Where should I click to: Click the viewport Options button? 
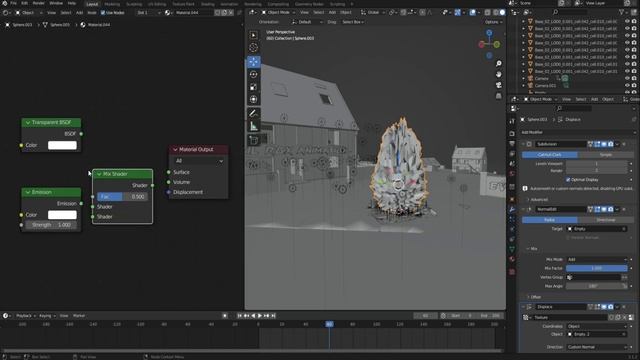[493, 22]
